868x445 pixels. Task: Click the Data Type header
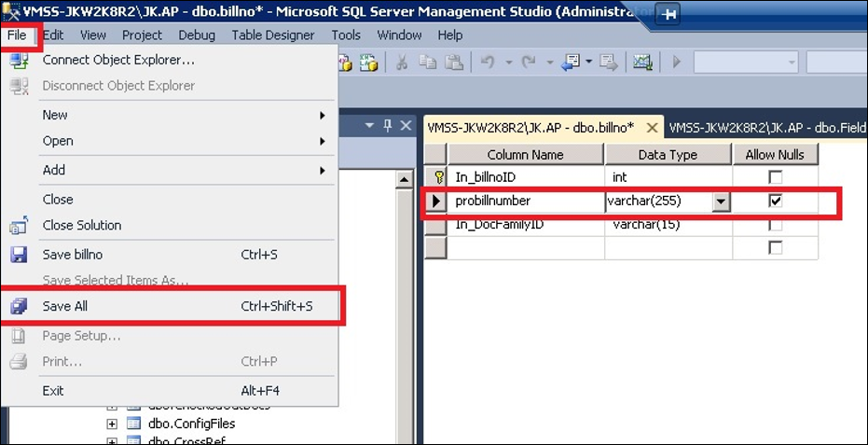point(668,155)
